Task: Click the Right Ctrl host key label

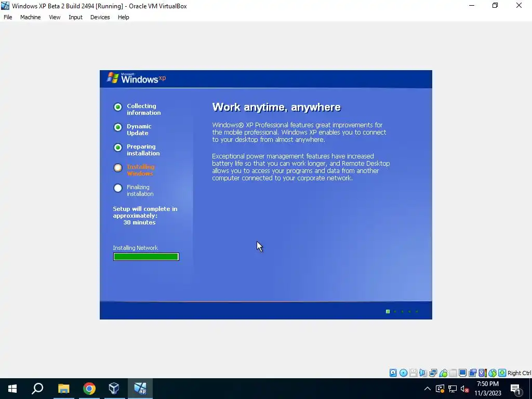Action: pos(520,373)
